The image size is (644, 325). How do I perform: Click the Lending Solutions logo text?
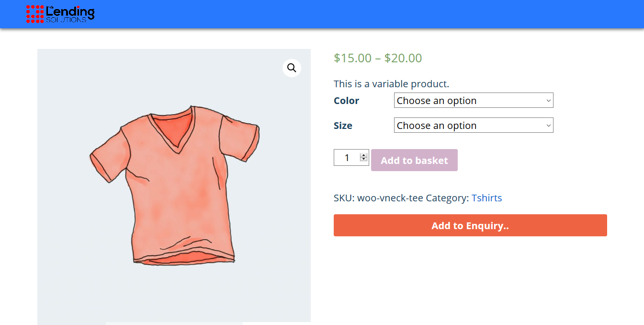tap(70, 13)
